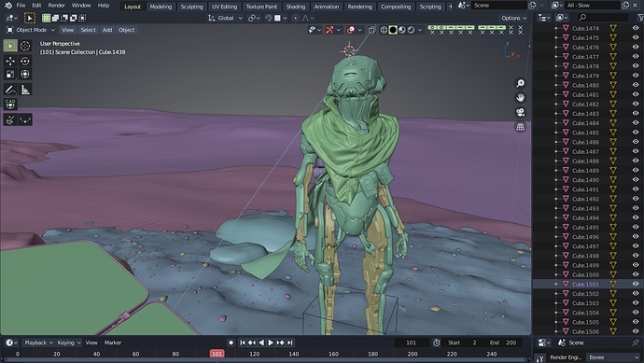The image size is (644, 363).
Task: Click the outliner search magnifier icon
Action: (582, 17)
